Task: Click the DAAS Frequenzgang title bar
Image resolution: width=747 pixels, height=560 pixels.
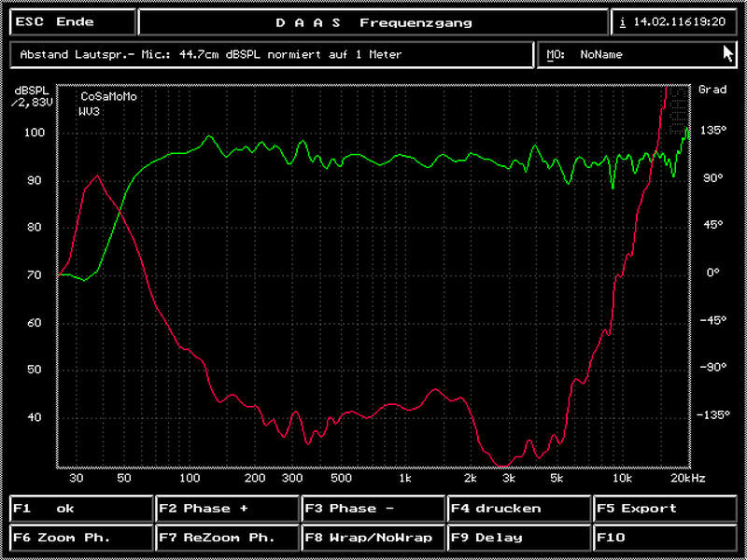Action: pyautogui.click(x=373, y=22)
